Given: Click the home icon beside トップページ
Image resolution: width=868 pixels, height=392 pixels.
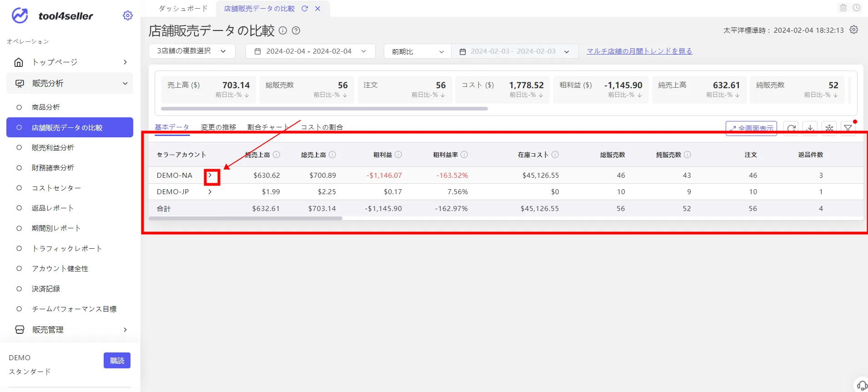Looking at the screenshot, I should point(19,62).
